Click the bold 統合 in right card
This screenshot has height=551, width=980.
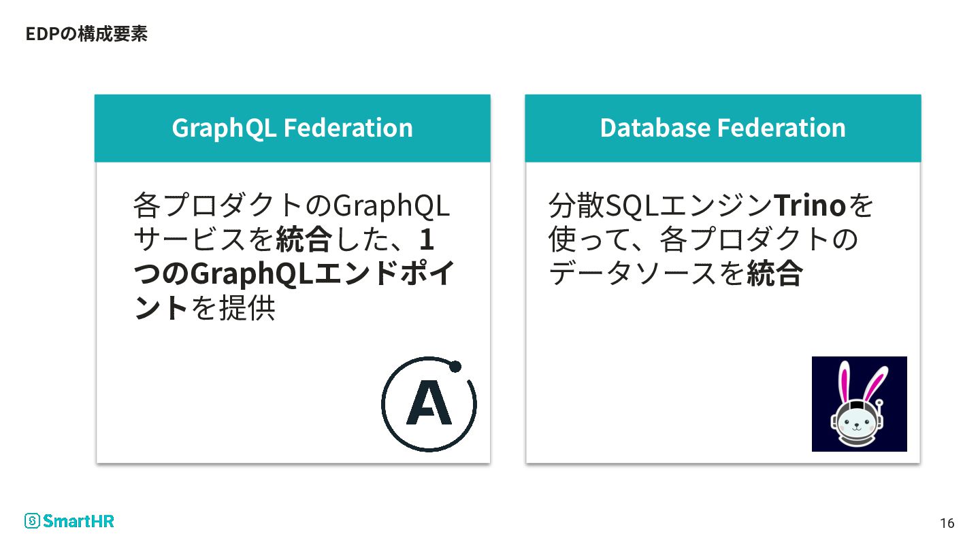(774, 274)
